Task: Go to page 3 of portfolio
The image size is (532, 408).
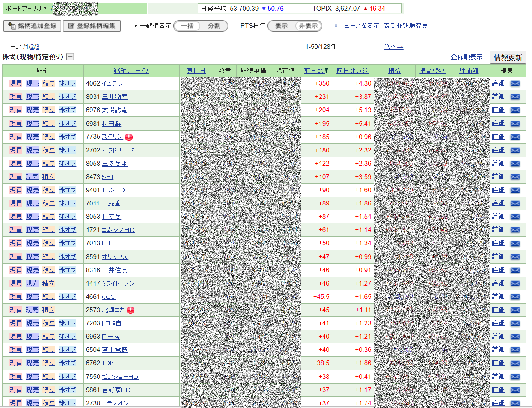Action: (x=38, y=47)
